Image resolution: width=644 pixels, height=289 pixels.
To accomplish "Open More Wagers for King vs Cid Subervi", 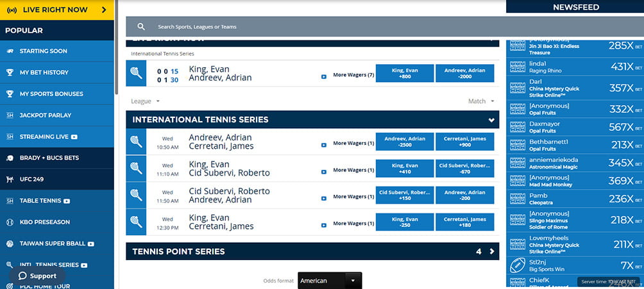I will pyautogui.click(x=353, y=170).
